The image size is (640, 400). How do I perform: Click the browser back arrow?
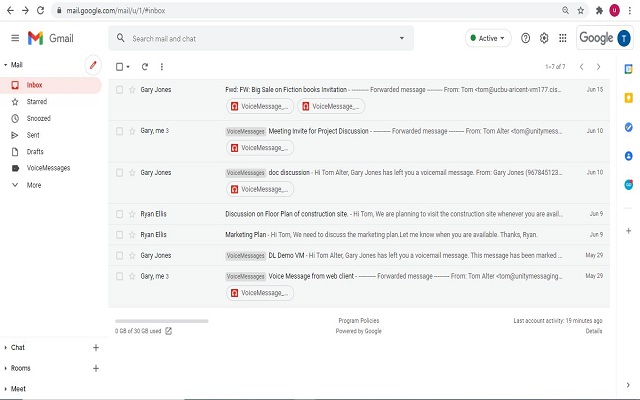click(10, 10)
